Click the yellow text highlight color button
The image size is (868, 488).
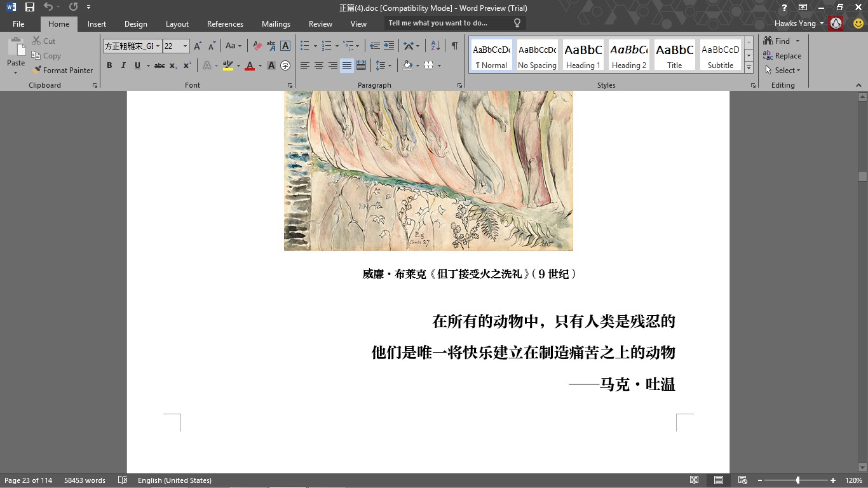coord(228,65)
